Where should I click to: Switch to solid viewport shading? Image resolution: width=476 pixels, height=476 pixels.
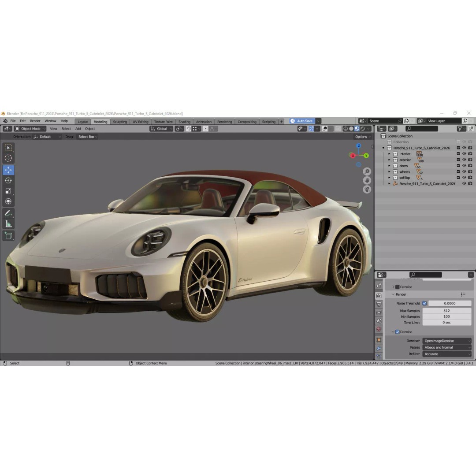coord(351,129)
